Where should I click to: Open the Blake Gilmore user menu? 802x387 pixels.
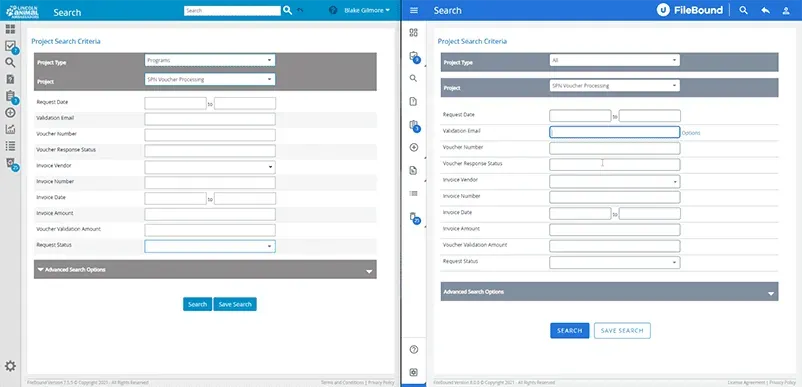(x=367, y=10)
